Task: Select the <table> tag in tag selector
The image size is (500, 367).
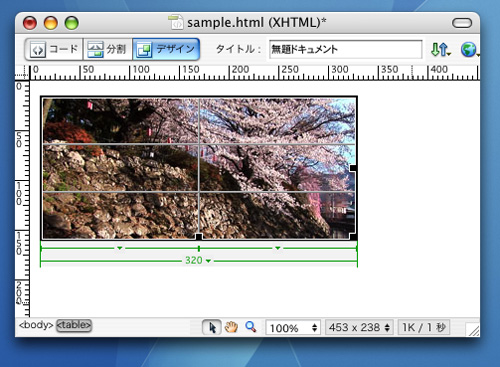Action: 74,325
